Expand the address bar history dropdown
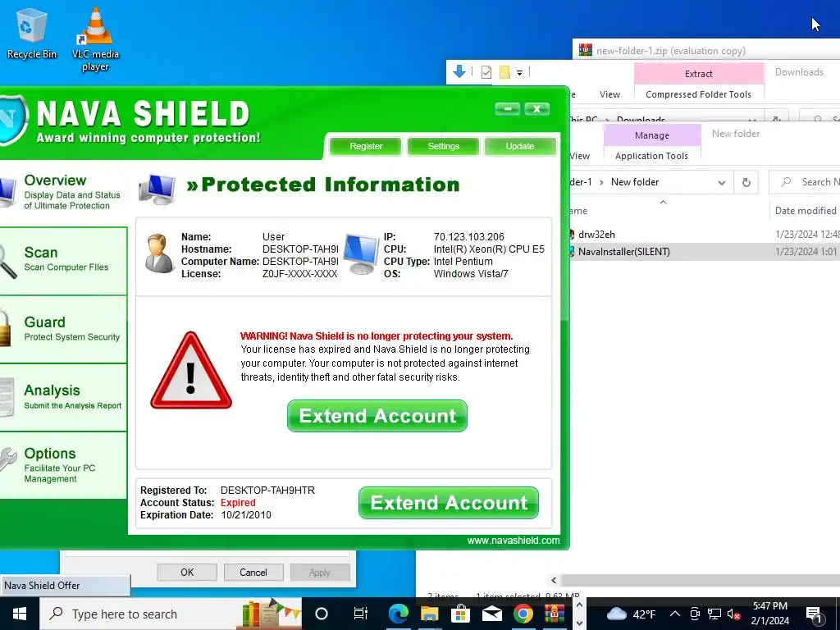840x630 pixels. (722, 183)
